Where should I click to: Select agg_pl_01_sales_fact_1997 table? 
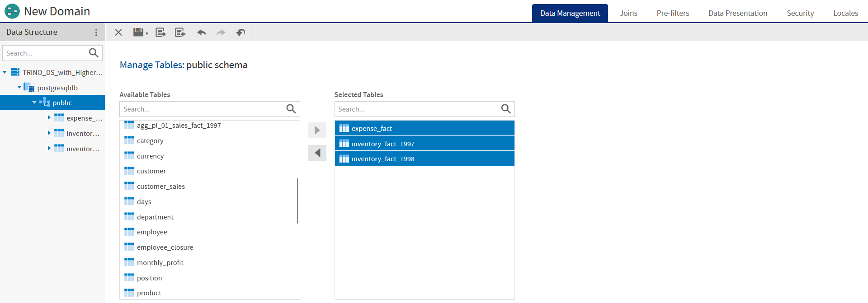[210, 125]
